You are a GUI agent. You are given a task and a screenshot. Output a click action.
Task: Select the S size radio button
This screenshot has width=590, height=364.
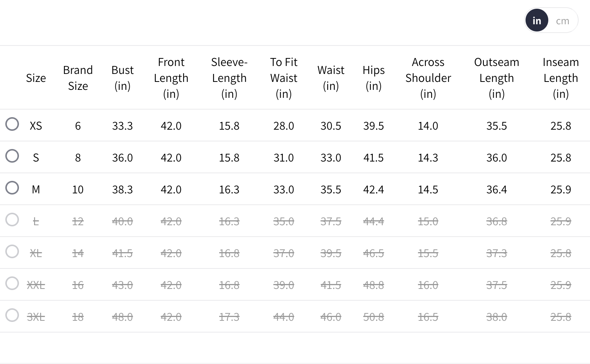pyautogui.click(x=12, y=156)
